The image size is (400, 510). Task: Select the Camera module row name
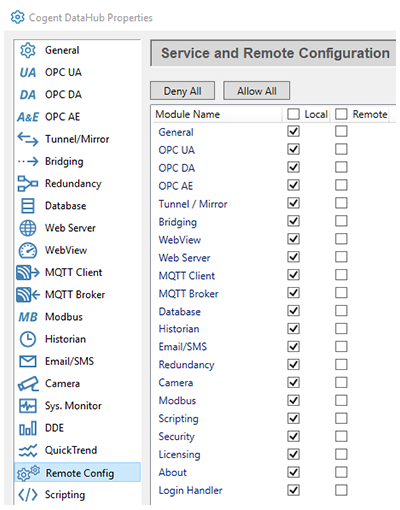(x=176, y=383)
